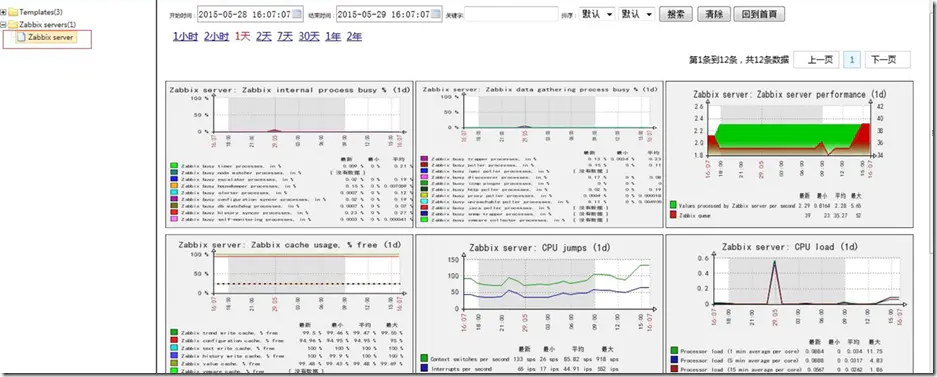Click the Templates folder icon
The image size is (937, 377).
13,12
